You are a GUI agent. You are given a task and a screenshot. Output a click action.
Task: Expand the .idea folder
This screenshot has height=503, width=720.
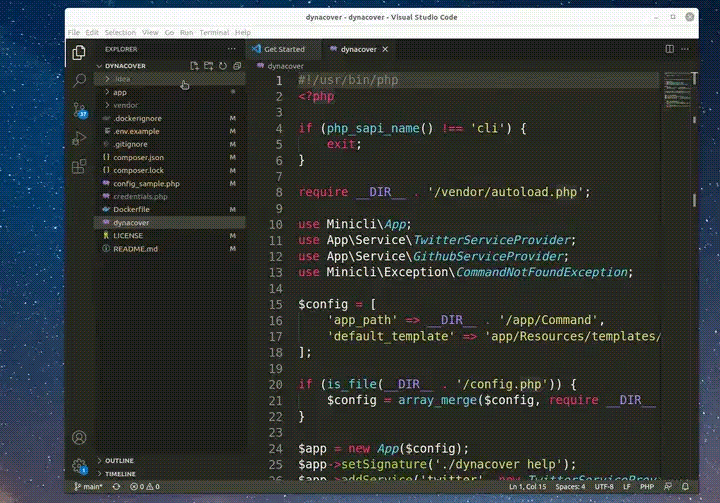click(x=170, y=79)
